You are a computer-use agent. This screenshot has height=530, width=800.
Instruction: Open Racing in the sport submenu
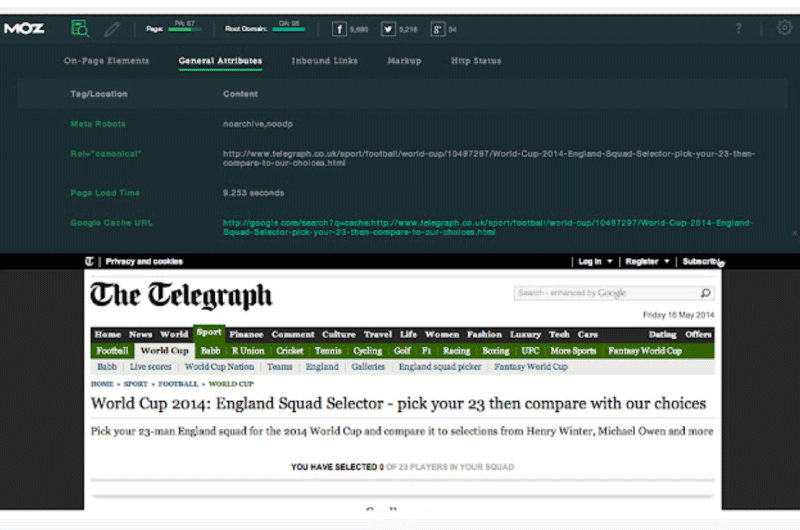coord(456,351)
